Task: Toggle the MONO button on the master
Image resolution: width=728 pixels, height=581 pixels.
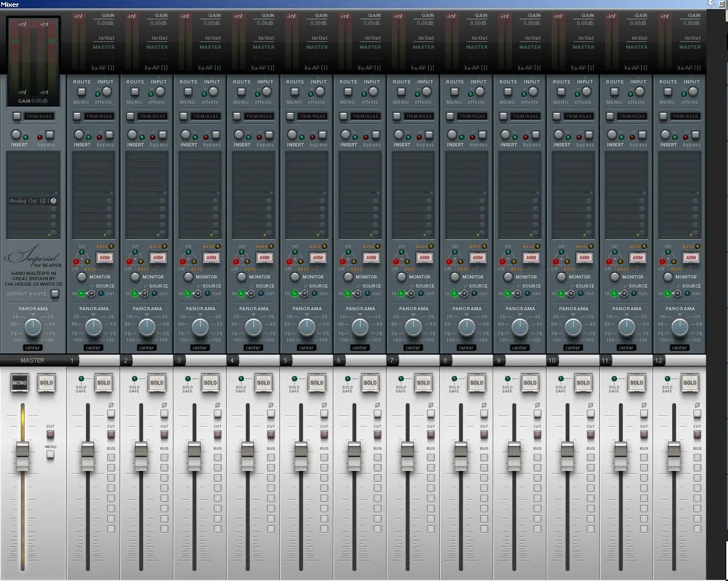Action: (20, 383)
